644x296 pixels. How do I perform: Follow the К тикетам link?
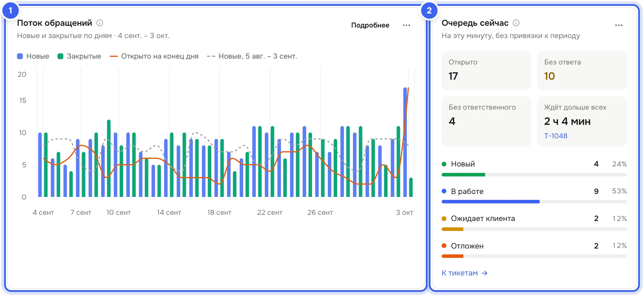[x=465, y=273]
